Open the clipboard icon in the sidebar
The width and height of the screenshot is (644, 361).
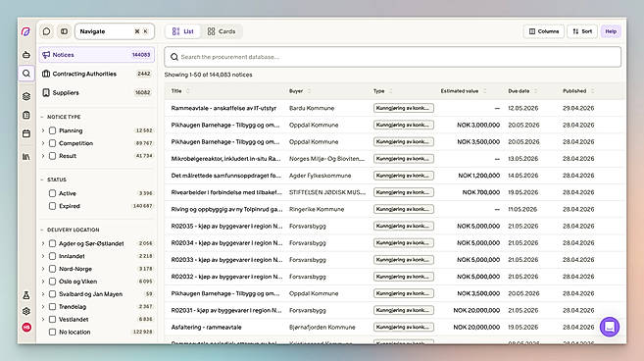point(26,115)
